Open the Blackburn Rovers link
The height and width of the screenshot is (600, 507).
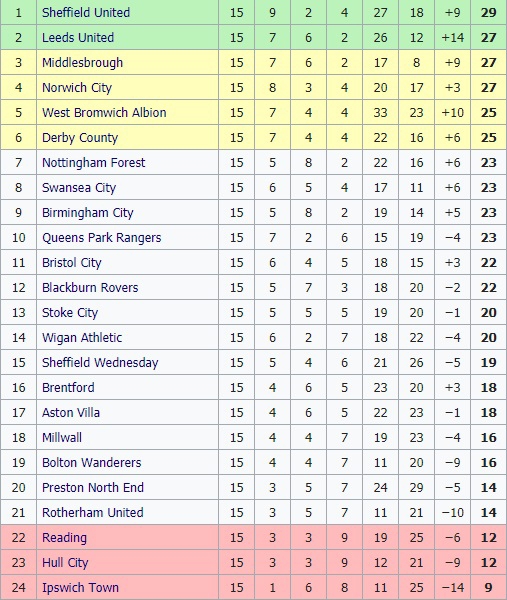90,287
